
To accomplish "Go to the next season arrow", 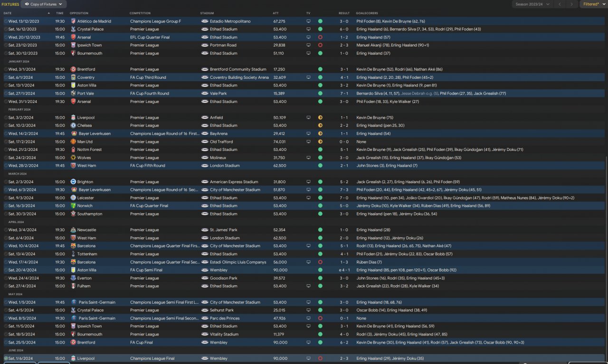I will (x=571, y=4).
